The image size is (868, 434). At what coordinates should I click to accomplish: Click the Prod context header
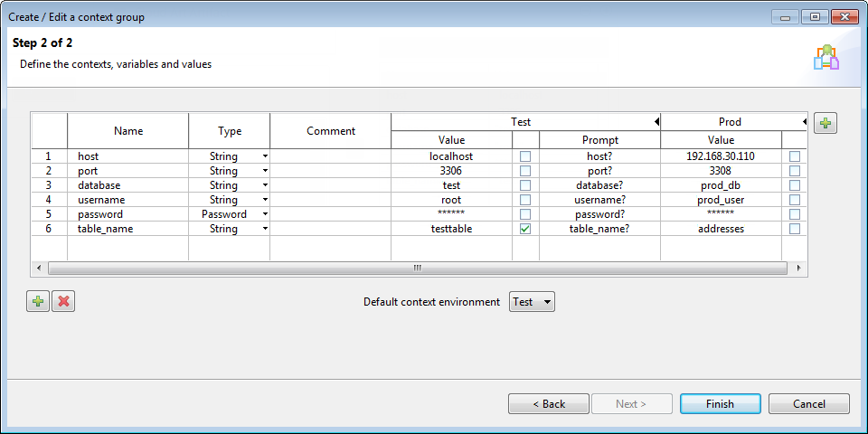(x=730, y=122)
